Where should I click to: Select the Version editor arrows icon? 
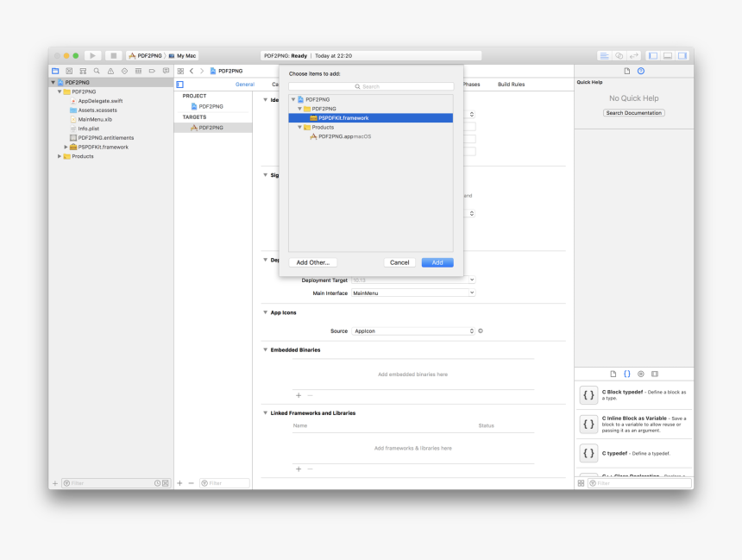(632, 55)
